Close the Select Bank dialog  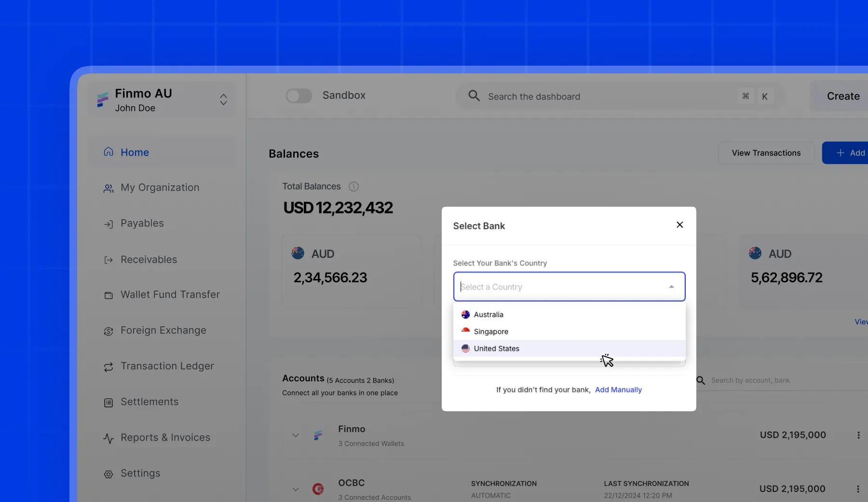679,225
